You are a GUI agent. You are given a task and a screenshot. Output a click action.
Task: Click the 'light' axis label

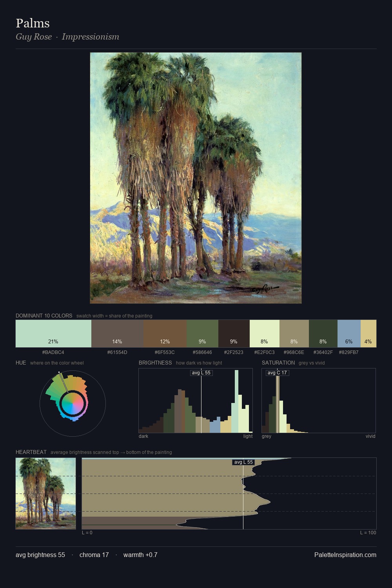248,436
